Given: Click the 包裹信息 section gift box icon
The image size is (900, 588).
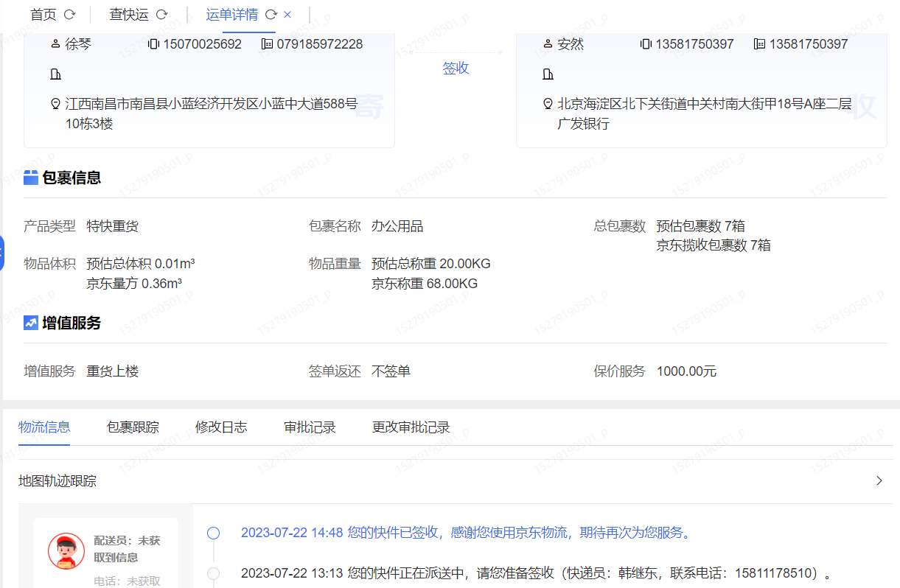Looking at the screenshot, I should [31, 178].
